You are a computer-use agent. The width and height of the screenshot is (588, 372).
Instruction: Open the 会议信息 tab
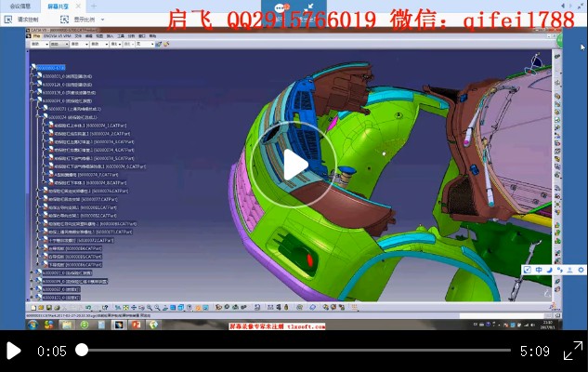20,5
